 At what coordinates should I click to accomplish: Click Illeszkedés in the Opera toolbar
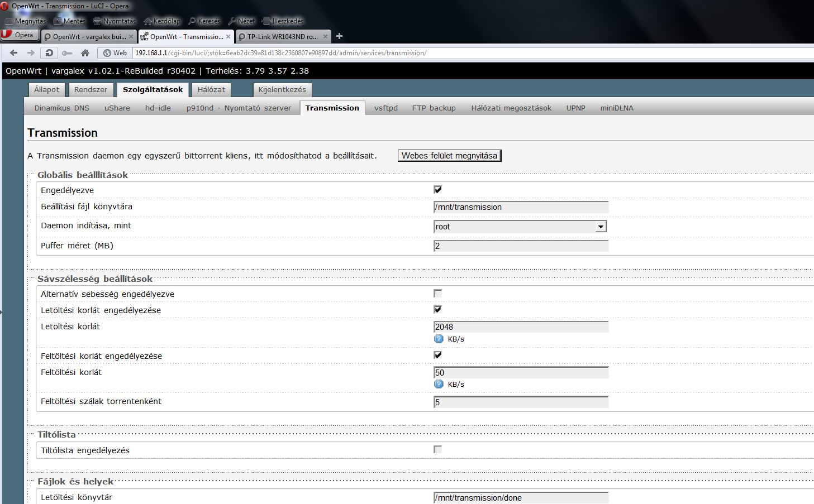(x=283, y=21)
